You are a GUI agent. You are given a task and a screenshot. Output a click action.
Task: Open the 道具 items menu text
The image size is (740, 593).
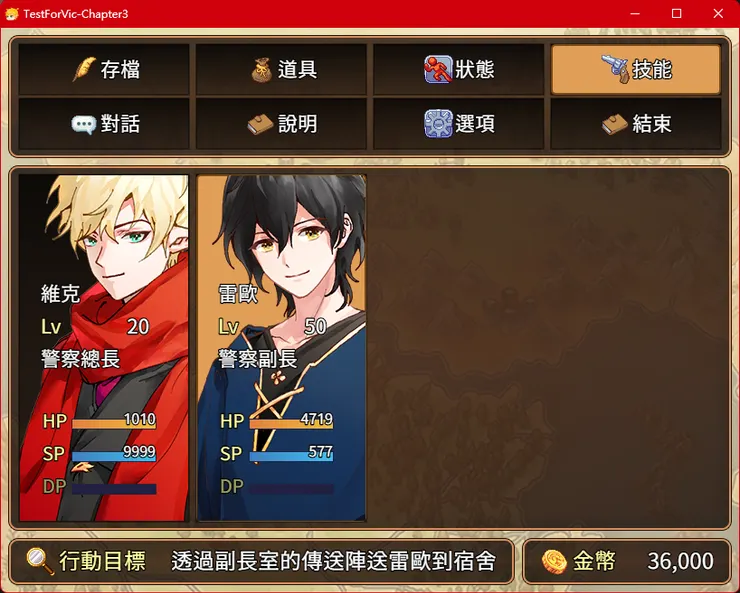[x=297, y=70]
